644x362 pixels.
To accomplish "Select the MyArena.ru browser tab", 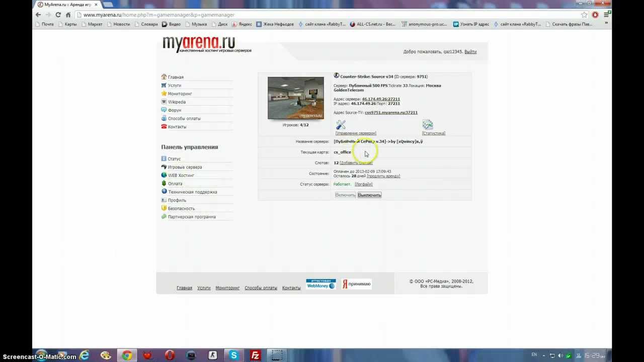I will coord(67,5).
